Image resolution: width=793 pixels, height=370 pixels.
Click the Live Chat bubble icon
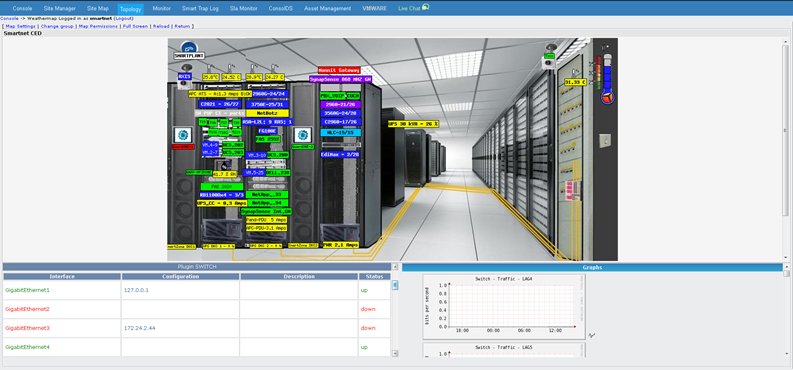[425, 7]
